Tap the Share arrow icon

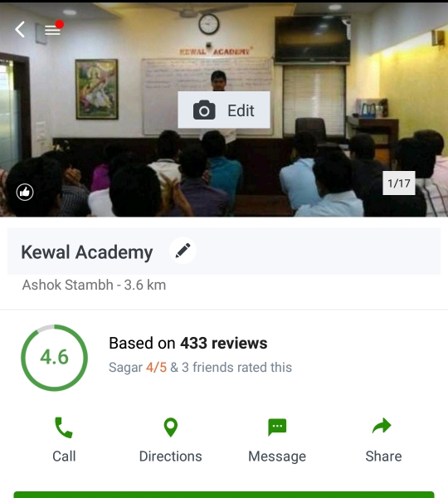[x=382, y=426]
